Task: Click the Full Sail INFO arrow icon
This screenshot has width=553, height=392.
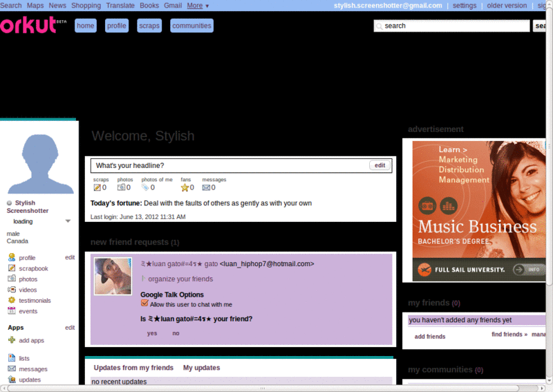Action: click(x=518, y=270)
